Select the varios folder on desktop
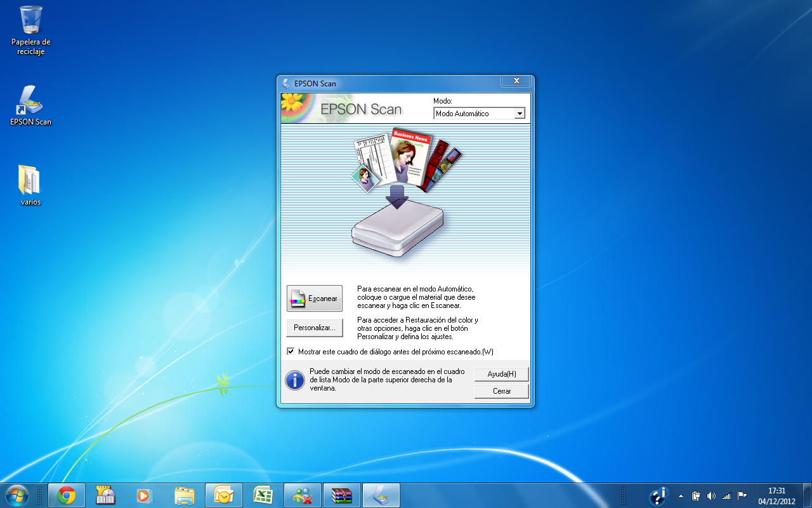Viewport: 812px width, 508px height. (x=30, y=185)
